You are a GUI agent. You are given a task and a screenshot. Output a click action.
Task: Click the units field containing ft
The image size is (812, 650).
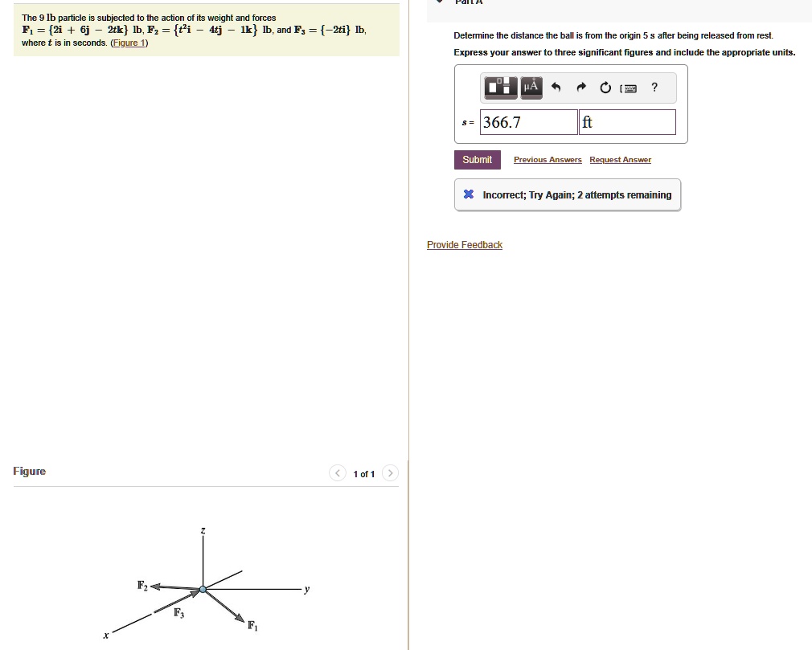(x=627, y=122)
